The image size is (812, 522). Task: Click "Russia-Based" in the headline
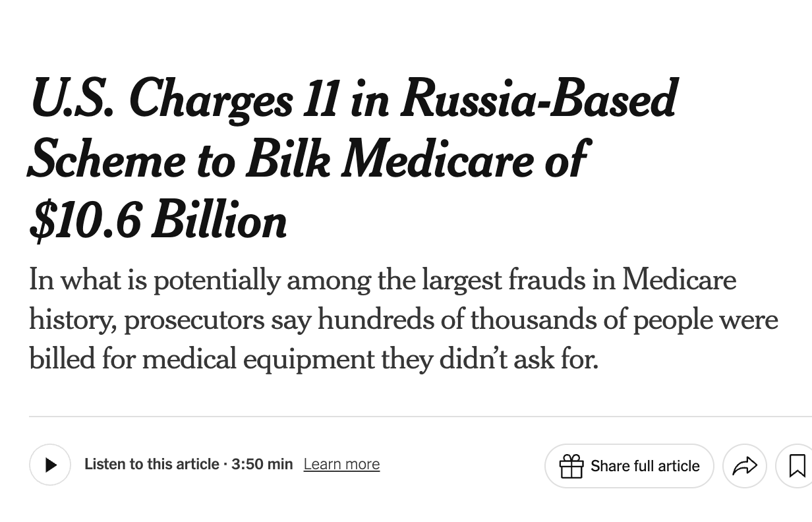click(x=538, y=99)
